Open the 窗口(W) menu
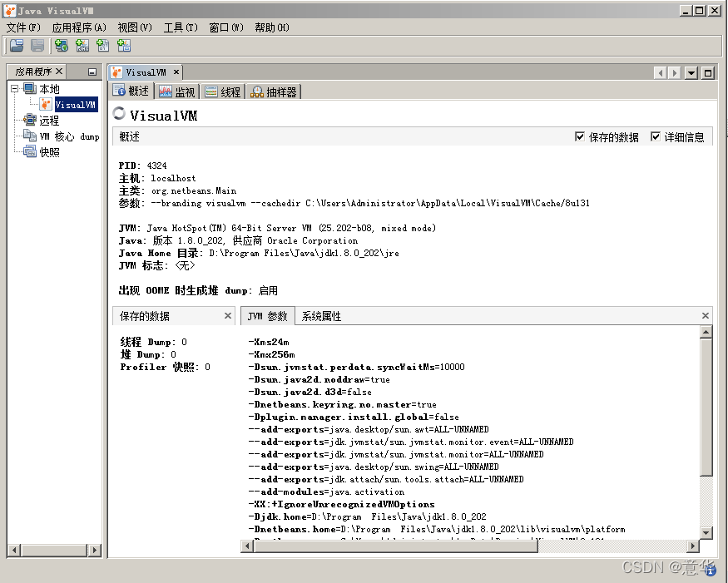The image size is (728, 583). (x=226, y=27)
